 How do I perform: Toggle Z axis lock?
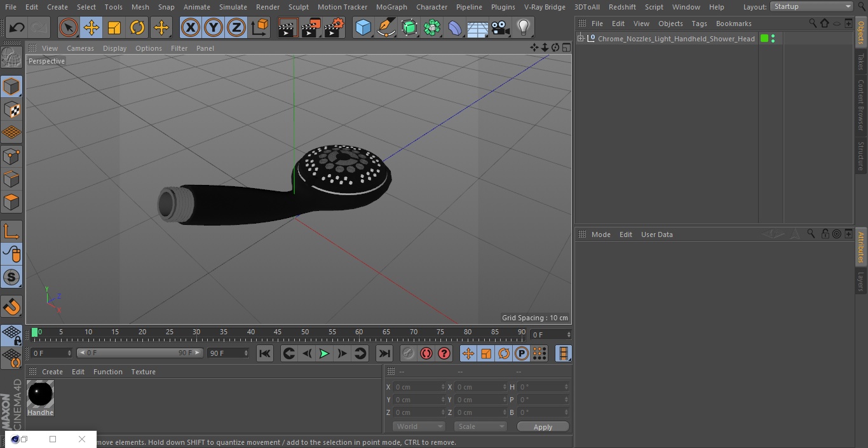click(236, 27)
